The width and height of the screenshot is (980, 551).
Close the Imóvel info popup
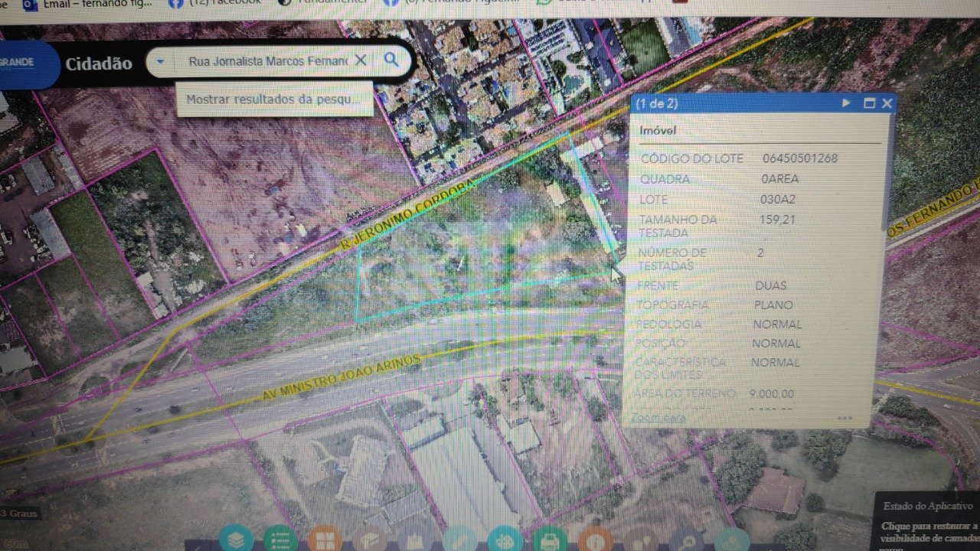pyautogui.click(x=887, y=103)
